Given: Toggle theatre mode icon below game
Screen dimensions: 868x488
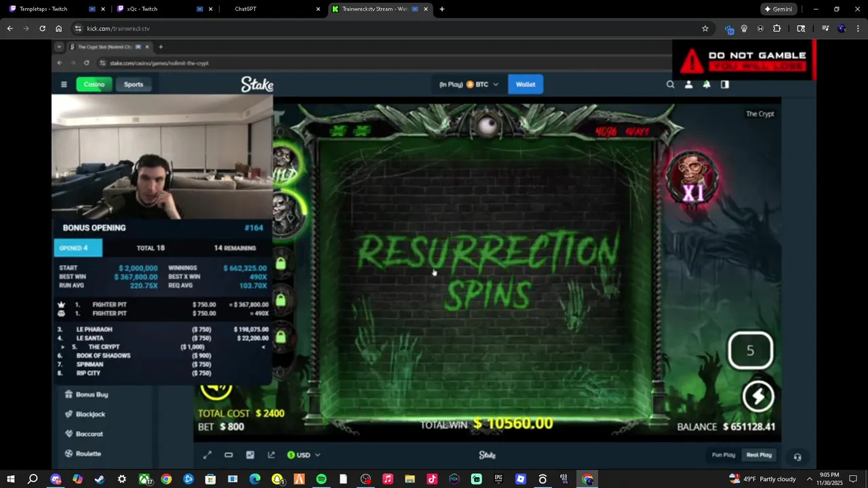Looking at the screenshot, I should pos(229,455).
